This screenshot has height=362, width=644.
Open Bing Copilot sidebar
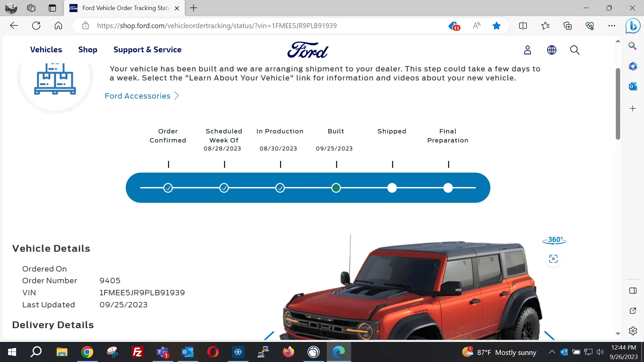pyautogui.click(x=633, y=26)
